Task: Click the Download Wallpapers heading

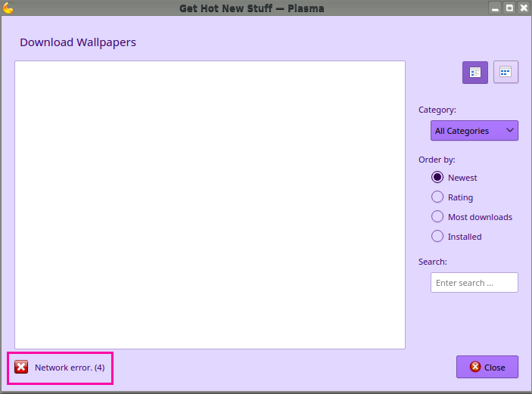Action: click(78, 42)
